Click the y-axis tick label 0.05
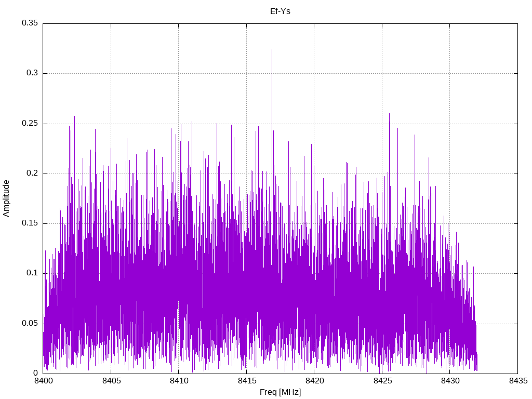This screenshot has height=399, width=532. tap(30, 323)
